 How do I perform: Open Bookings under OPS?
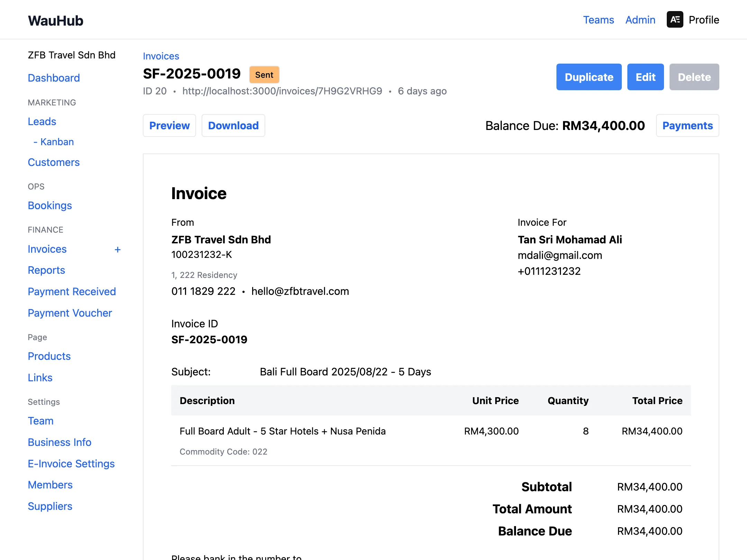pos(50,205)
